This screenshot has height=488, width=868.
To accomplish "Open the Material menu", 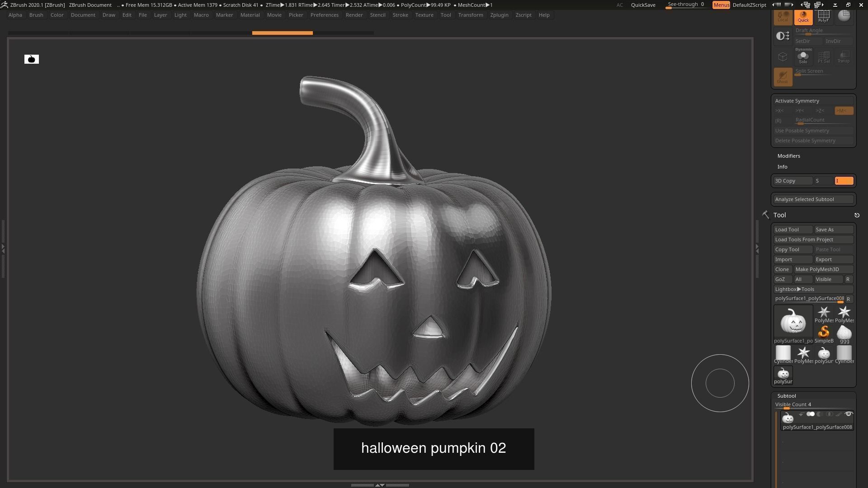I will [x=250, y=15].
